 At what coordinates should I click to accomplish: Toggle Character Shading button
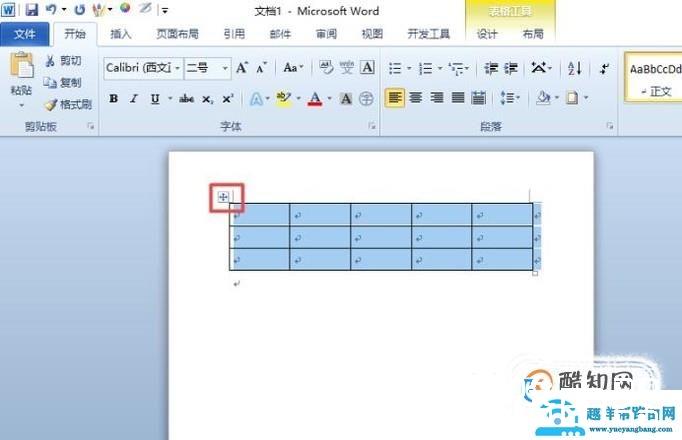346,99
